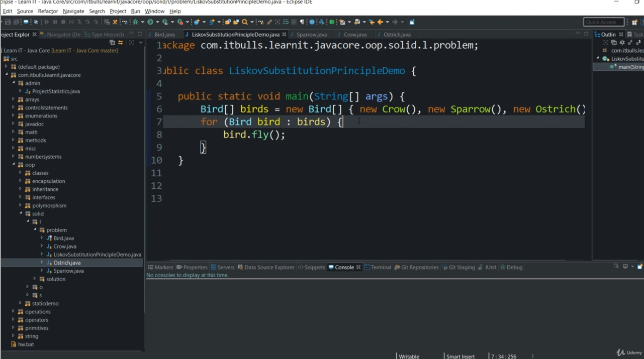Collapse the problem package in Project Explorer
The height and width of the screenshot is (359, 644).
[x=36, y=229]
